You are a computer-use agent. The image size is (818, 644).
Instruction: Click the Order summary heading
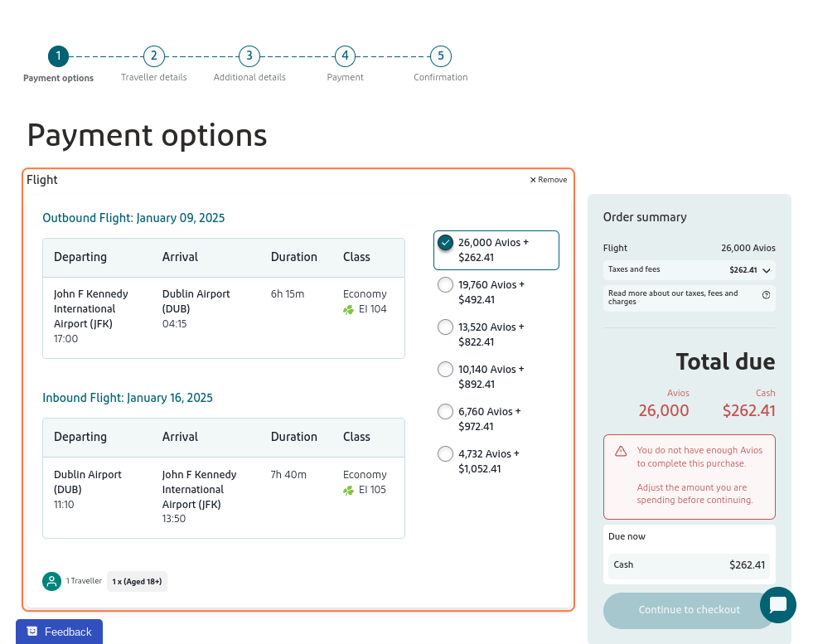(x=645, y=217)
